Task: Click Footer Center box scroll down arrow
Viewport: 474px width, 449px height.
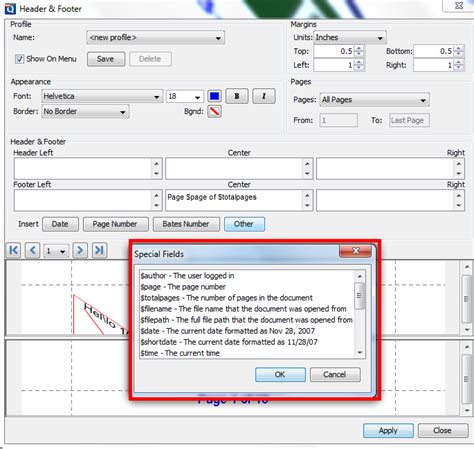Action: point(307,206)
